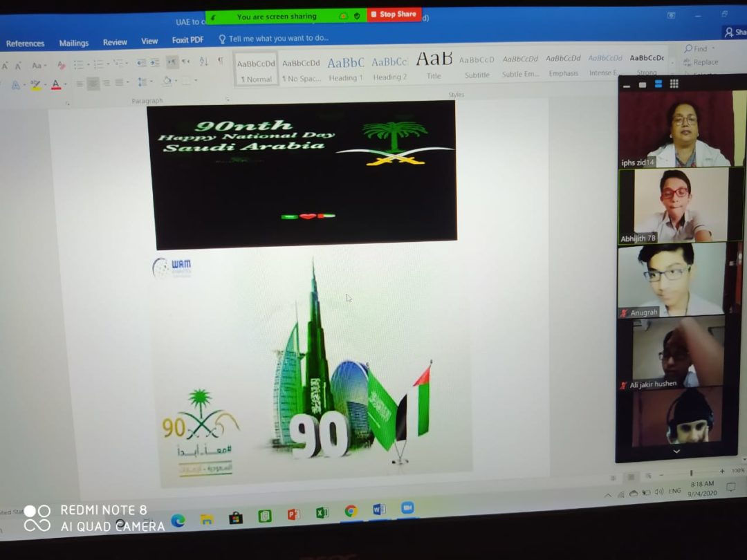
Task: Toggle Show/Hide paragraph marks
Action: click(220, 60)
